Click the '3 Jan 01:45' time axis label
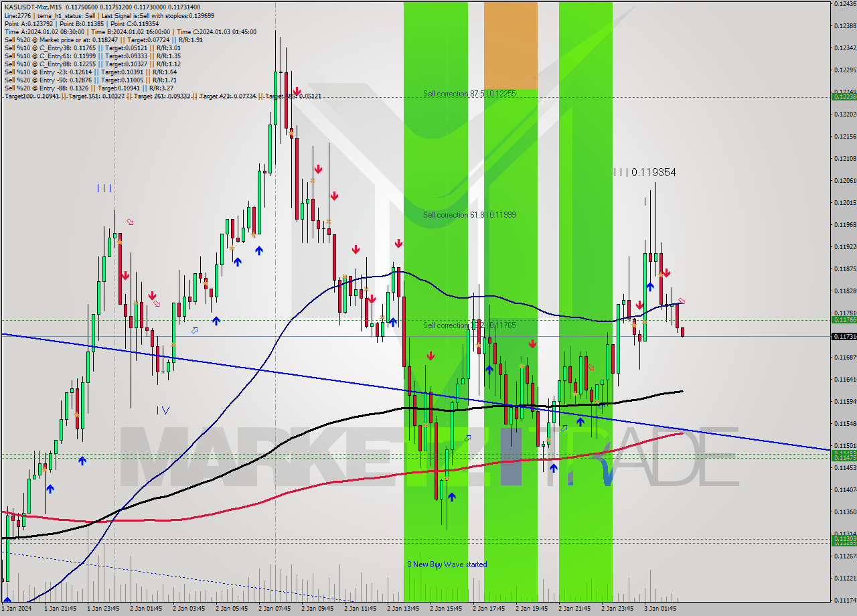 pos(660,609)
